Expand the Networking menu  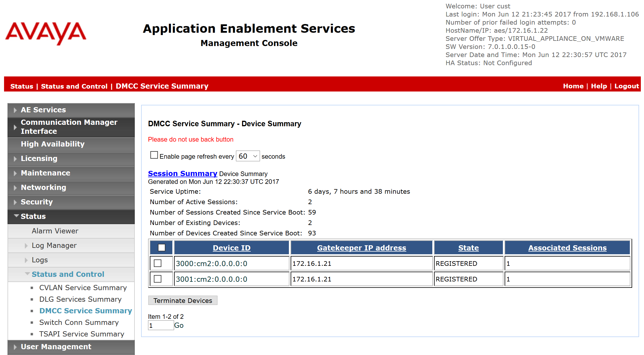[x=71, y=188]
